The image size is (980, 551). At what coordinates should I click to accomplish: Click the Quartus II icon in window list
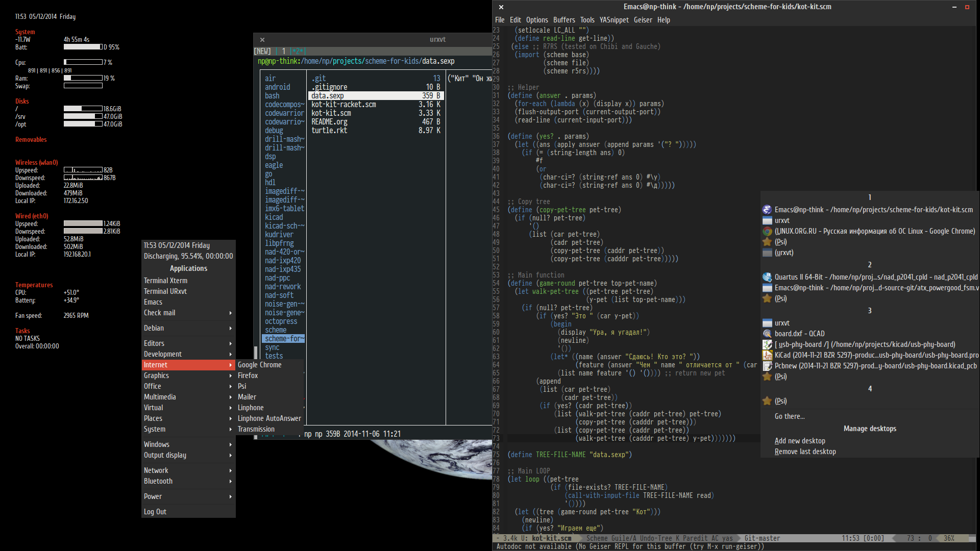coord(767,277)
